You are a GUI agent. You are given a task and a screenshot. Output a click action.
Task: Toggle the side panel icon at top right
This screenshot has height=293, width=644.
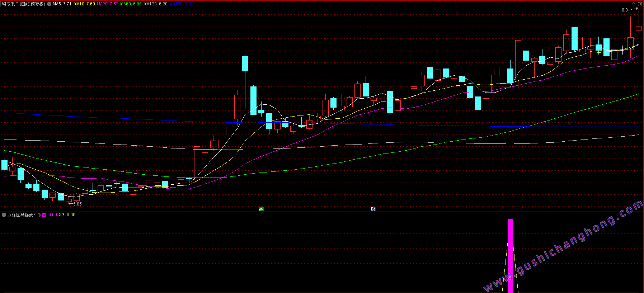coord(640,4)
